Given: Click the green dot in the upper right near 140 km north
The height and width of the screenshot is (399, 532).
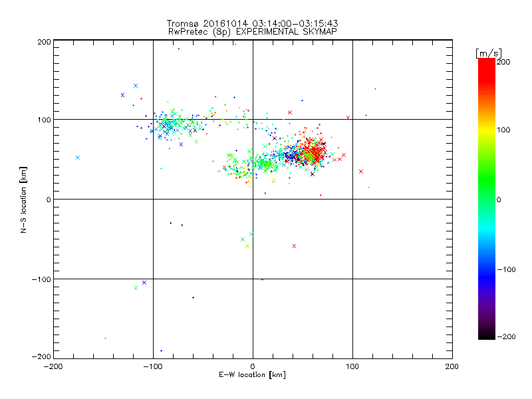Looking at the screenshot, I should pyautogui.click(x=375, y=89).
